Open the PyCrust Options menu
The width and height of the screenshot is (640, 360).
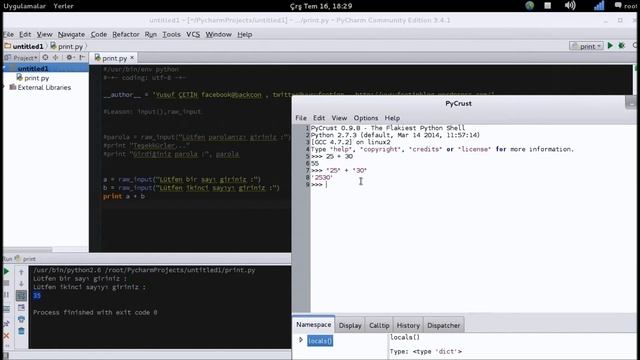click(x=366, y=118)
